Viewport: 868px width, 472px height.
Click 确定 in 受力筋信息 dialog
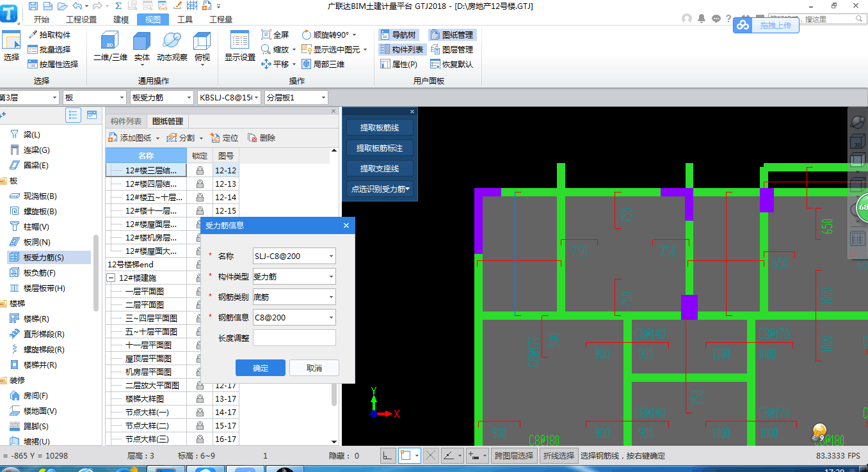(261, 368)
